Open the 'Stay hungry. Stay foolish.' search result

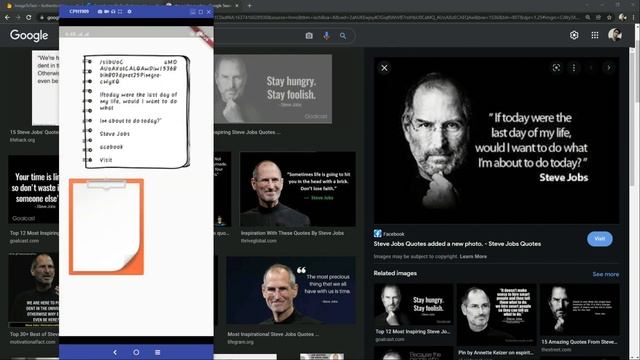tap(273, 89)
